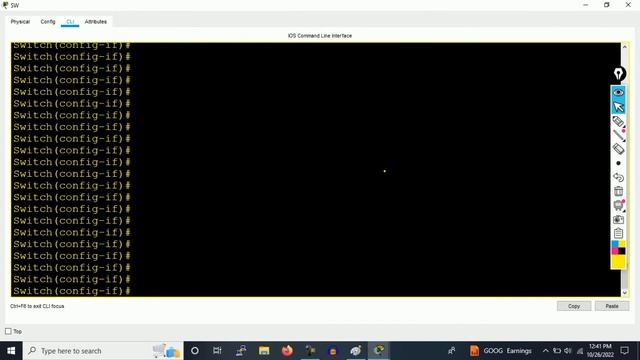
Task: Minimize the SW window
Action: (x=586, y=5)
